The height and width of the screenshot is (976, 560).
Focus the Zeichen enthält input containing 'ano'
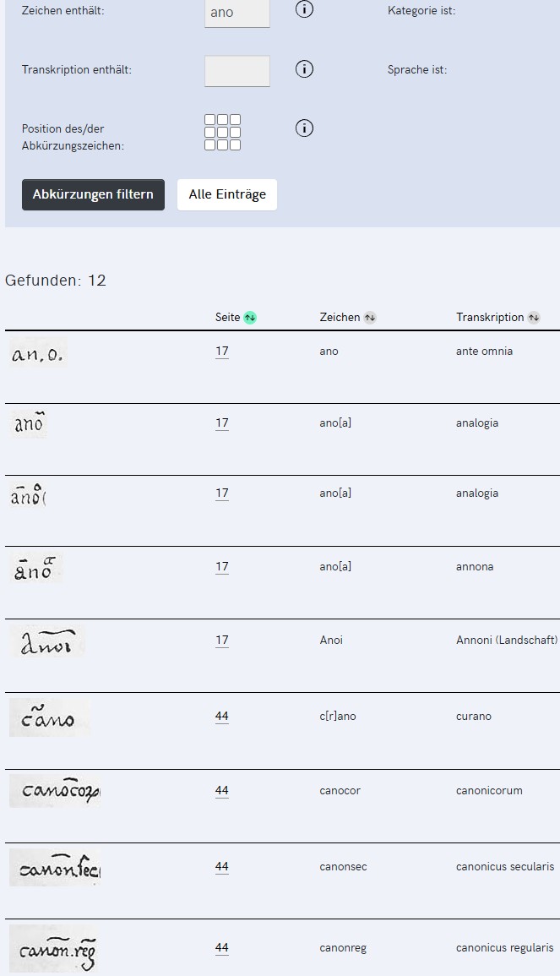click(237, 13)
